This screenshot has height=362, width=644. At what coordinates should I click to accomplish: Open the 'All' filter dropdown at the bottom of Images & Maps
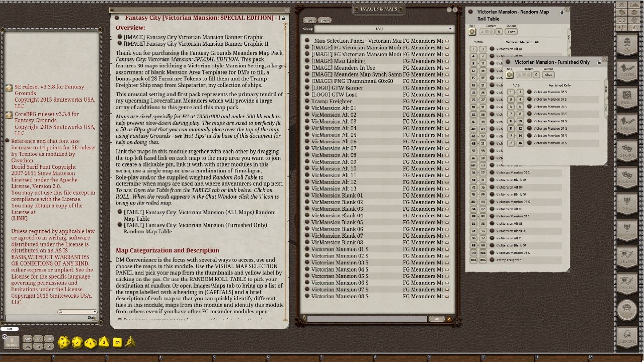click(x=437, y=319)
